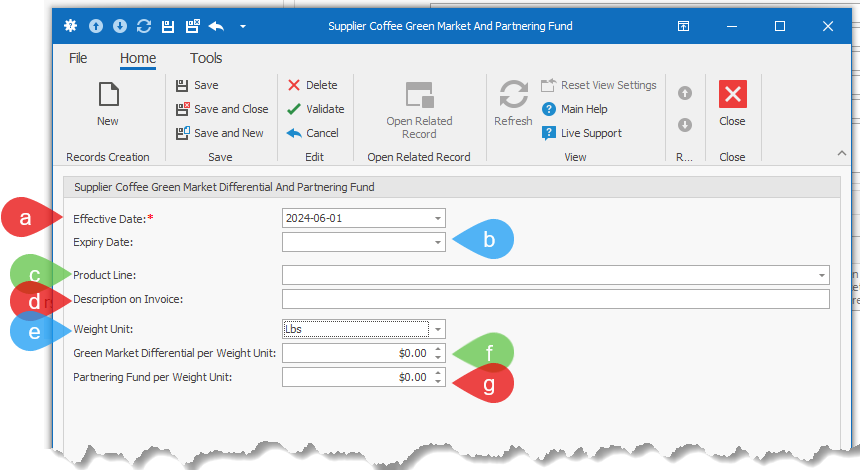This screenshot has height=470, width=860.
Task: Switch to the Tools tab
Action: pyautogui.click(x=206, y=58)
